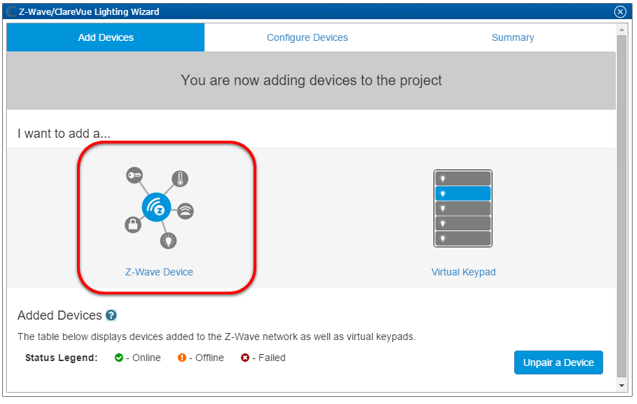Click the 'You are now adding devices' banner text

coord(311,80)
